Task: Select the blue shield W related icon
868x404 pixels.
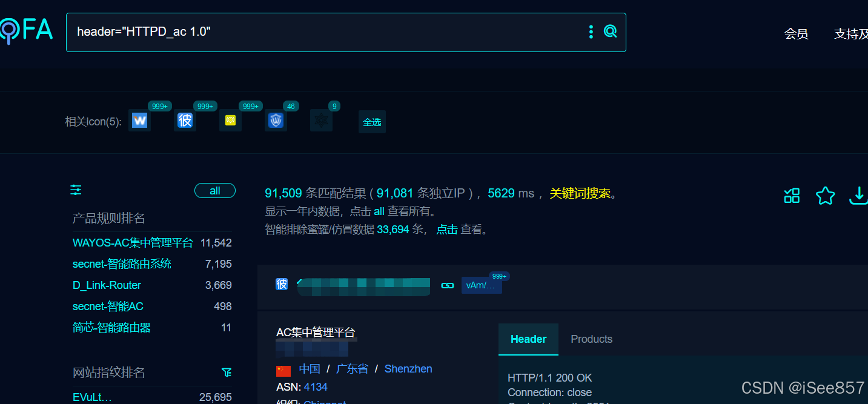Action: pos(276,121)
